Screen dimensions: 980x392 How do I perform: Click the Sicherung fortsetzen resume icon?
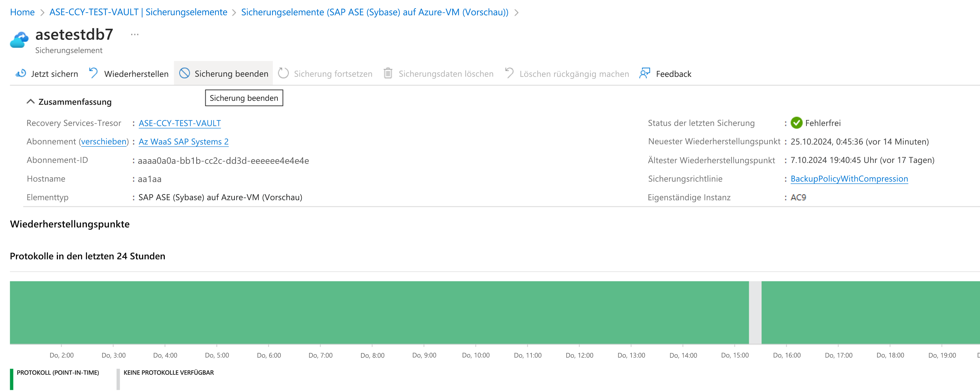tap(283, 73)
